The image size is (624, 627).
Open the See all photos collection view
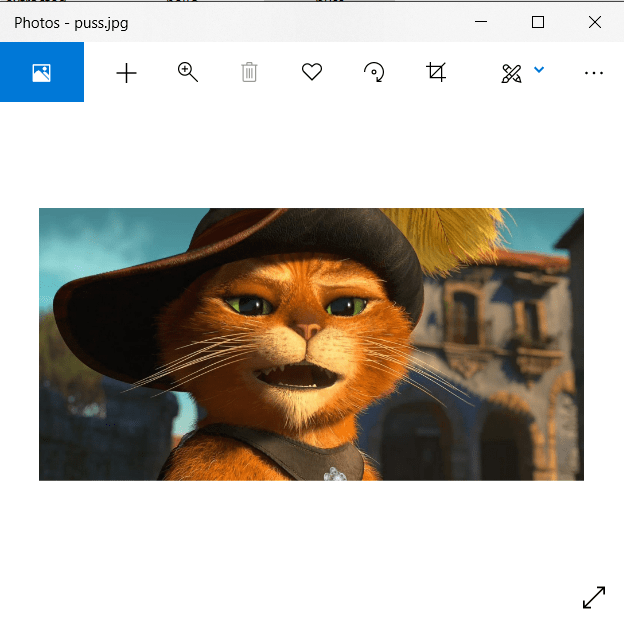point(41,72)
